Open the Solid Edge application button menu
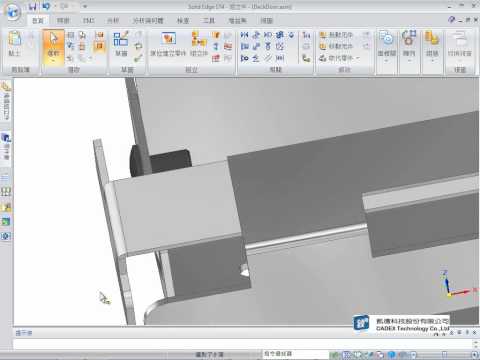This screenshot has height=360, width=480. tap(13, 12)
